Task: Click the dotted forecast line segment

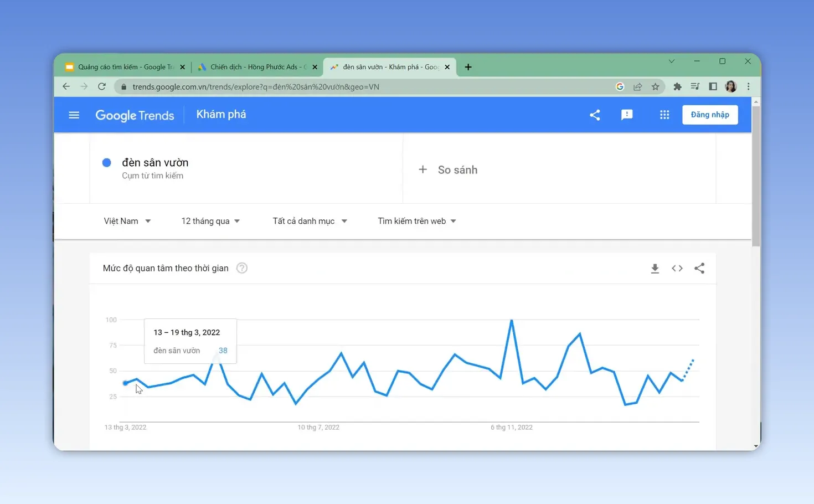Action: [x=688, y=370]
